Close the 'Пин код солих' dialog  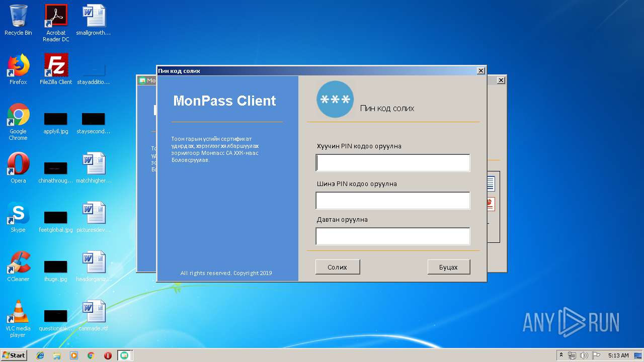pyautogui.click(x=481, y=71)
